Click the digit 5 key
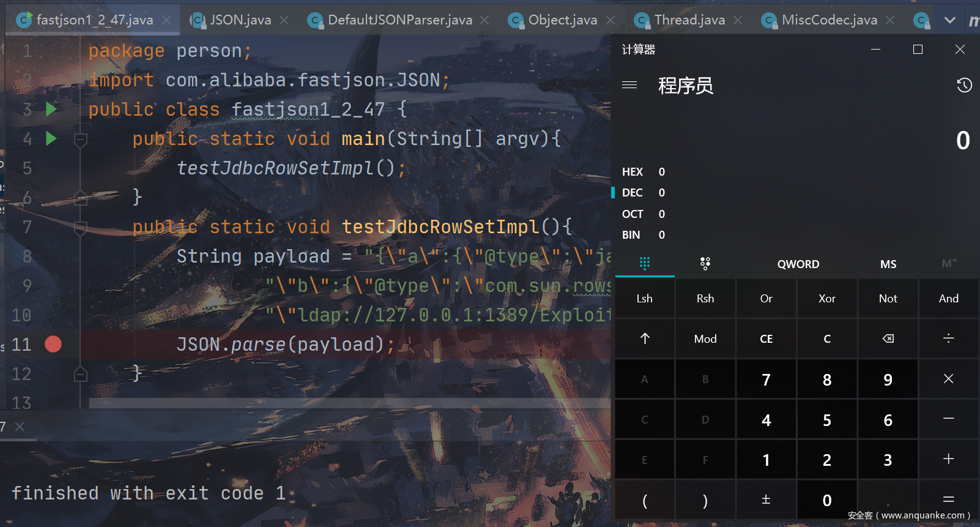 pos(827,419)
